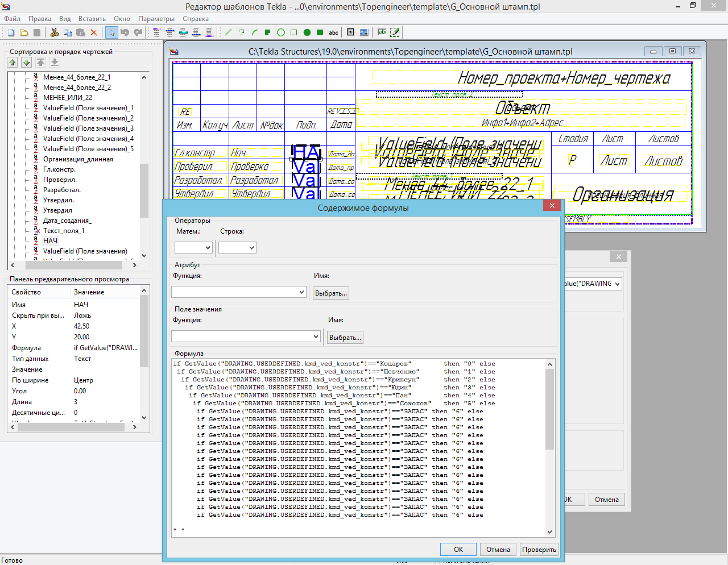This screenshot has width=728, height=565.
Task: Select the abc Text tool
Action: pyautogui.click(x=334, y=32)
